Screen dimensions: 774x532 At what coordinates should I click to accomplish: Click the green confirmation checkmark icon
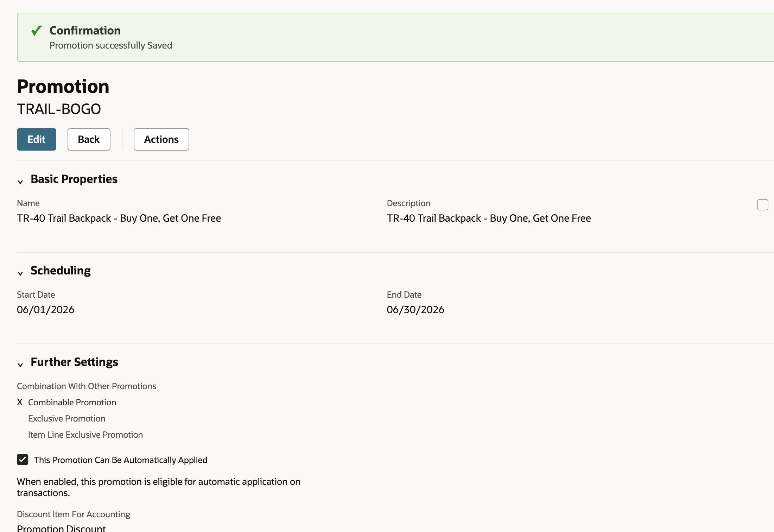(x=37, y=31)
